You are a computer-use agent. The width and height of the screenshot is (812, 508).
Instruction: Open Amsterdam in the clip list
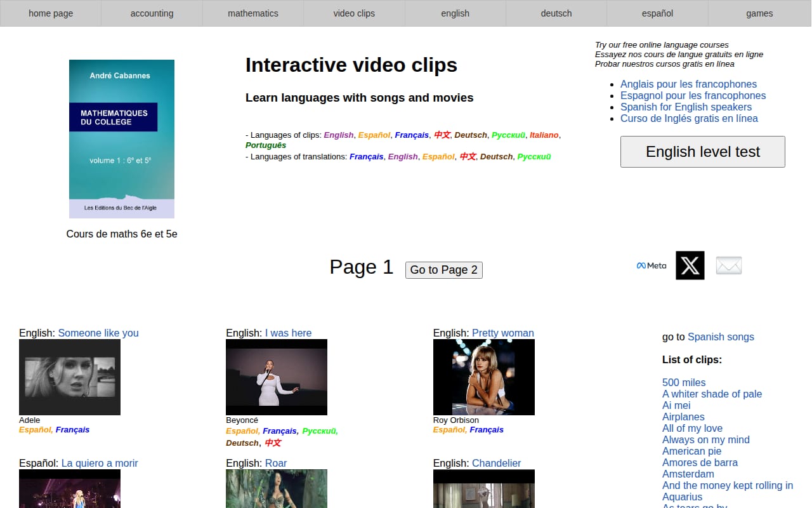click(x=688, y=474)
